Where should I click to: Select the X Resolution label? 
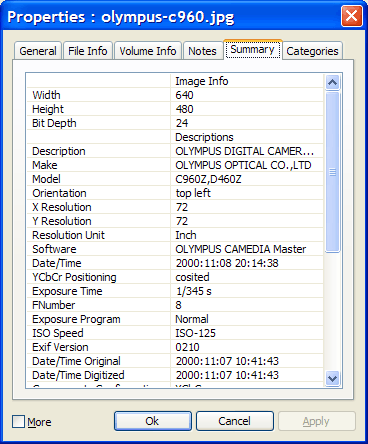(62, 207)
